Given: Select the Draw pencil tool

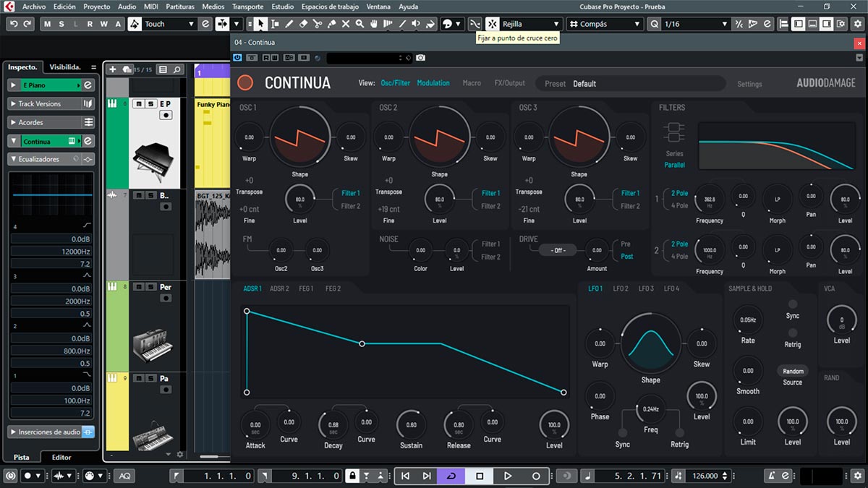Looking at the screenshot, I should 289,24.
